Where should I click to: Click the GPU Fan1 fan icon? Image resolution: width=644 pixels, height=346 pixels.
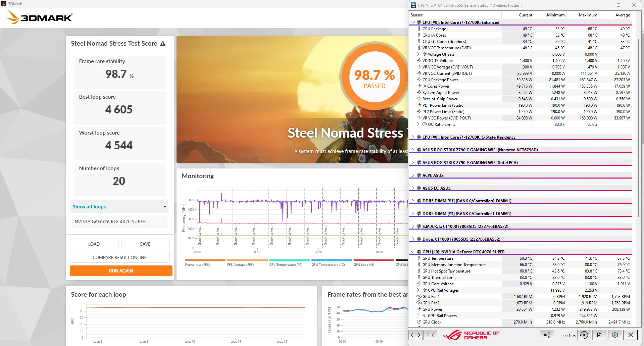[x=419, y=296]
